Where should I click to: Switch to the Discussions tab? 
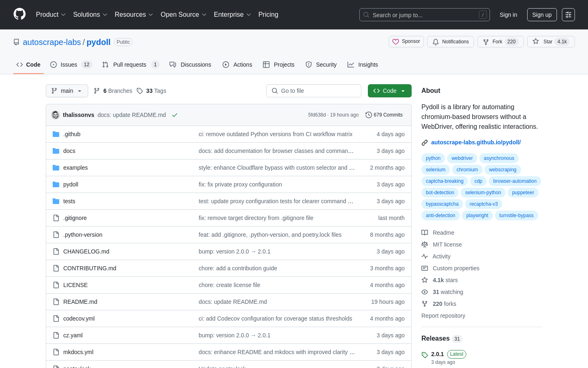point(190,65)
